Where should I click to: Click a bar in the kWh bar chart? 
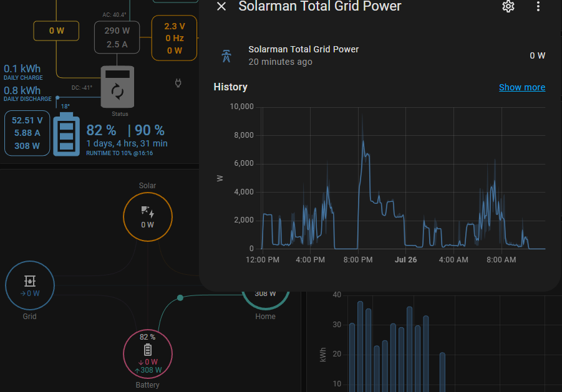pos(360,343)
